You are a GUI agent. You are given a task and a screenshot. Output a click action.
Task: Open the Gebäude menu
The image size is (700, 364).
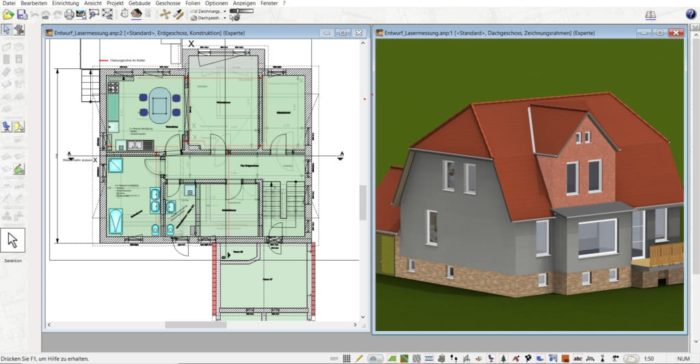click(x=139, y=3)
